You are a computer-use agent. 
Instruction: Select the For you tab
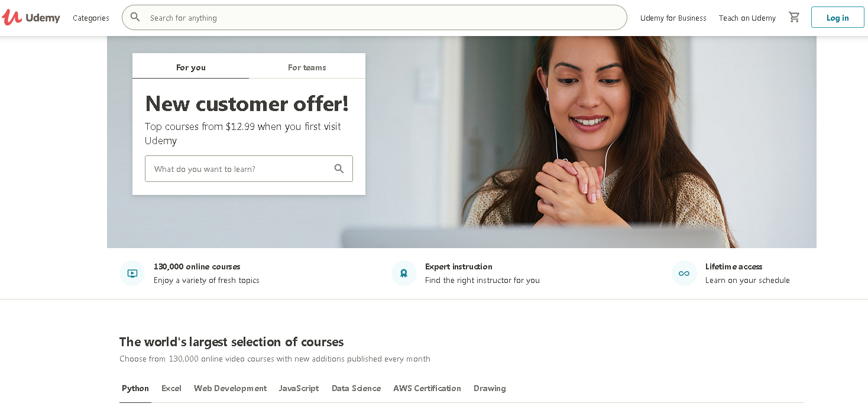191,67
